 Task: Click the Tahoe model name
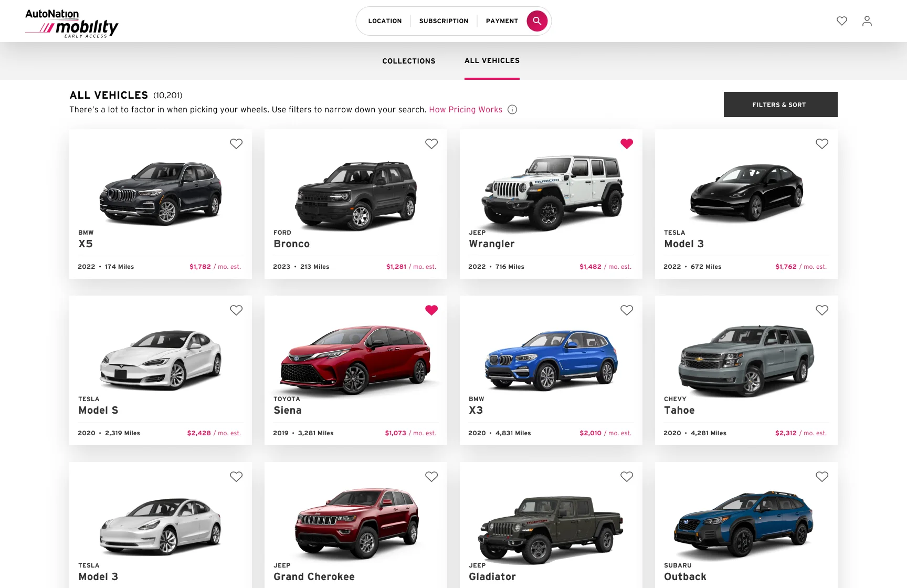point(679,411)
